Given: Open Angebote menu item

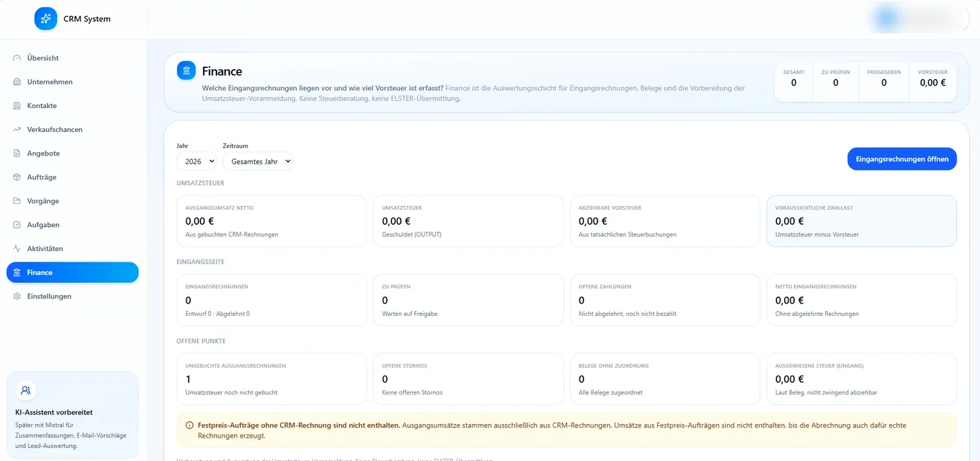Looking at the screenshot, I should (x=73, y=153).
